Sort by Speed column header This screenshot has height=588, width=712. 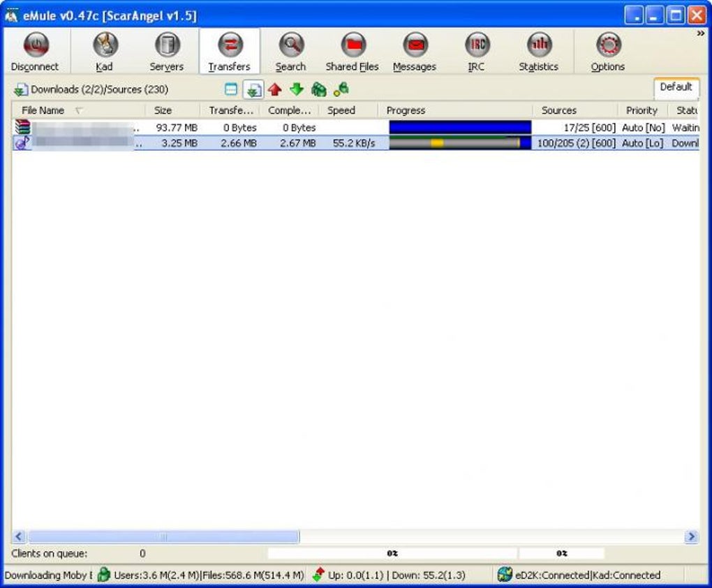(348, 110)
